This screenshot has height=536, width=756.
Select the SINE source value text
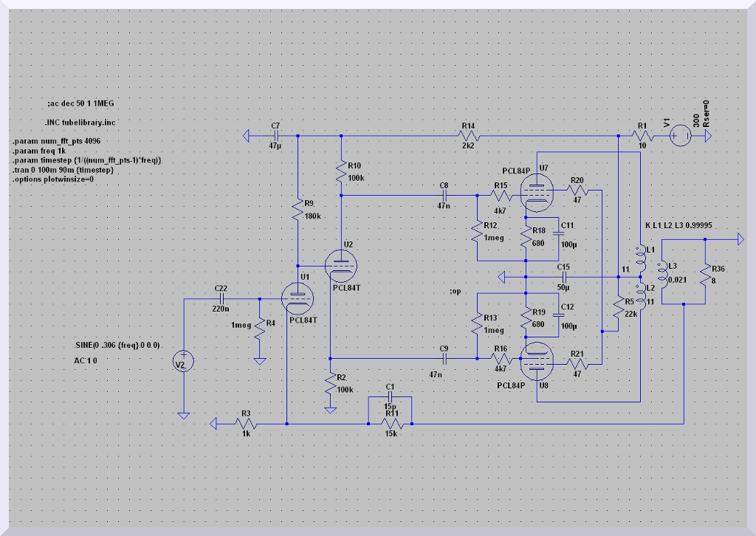[x=117, y=346]
